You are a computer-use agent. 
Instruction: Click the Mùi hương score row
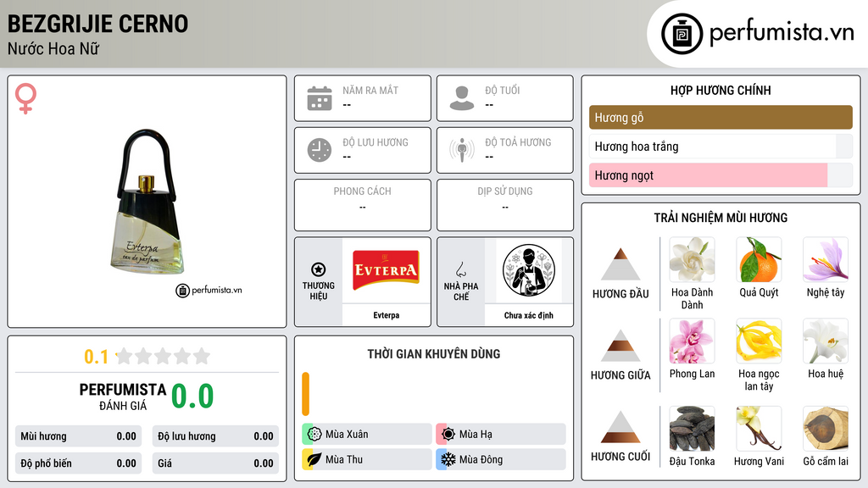pyautogui.click(x=78, y=436)
